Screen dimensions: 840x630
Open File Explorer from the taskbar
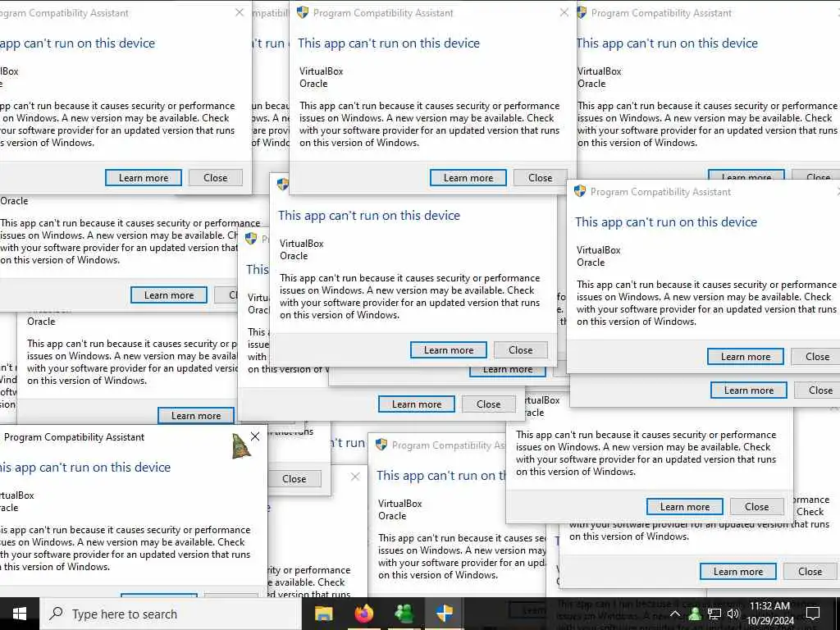pos(323,614)
